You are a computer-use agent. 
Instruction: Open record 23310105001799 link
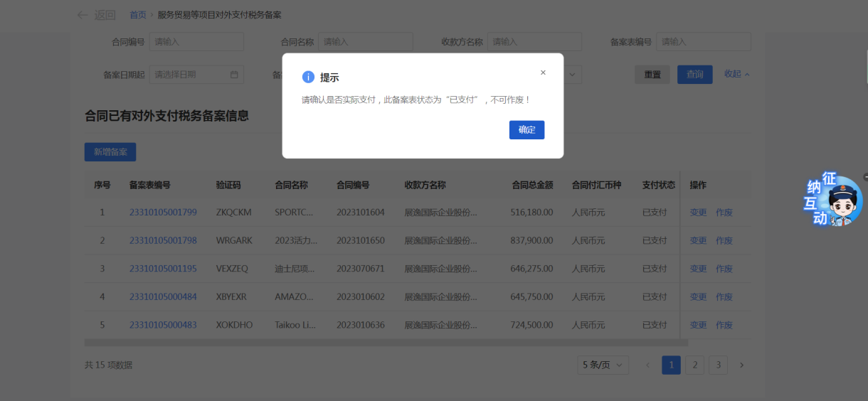click(x=163, y=212)
